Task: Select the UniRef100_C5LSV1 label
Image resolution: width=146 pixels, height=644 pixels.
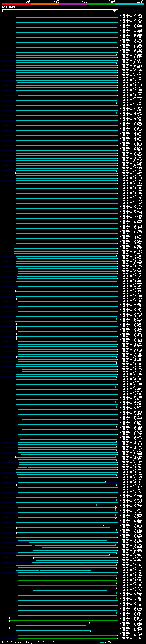Action: [x=131, y=442]
